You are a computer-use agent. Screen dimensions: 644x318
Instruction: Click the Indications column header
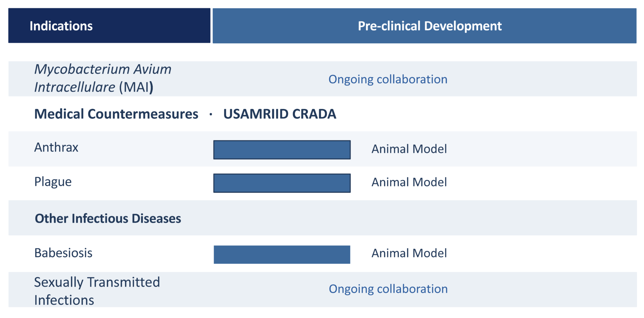coord(61,26)
